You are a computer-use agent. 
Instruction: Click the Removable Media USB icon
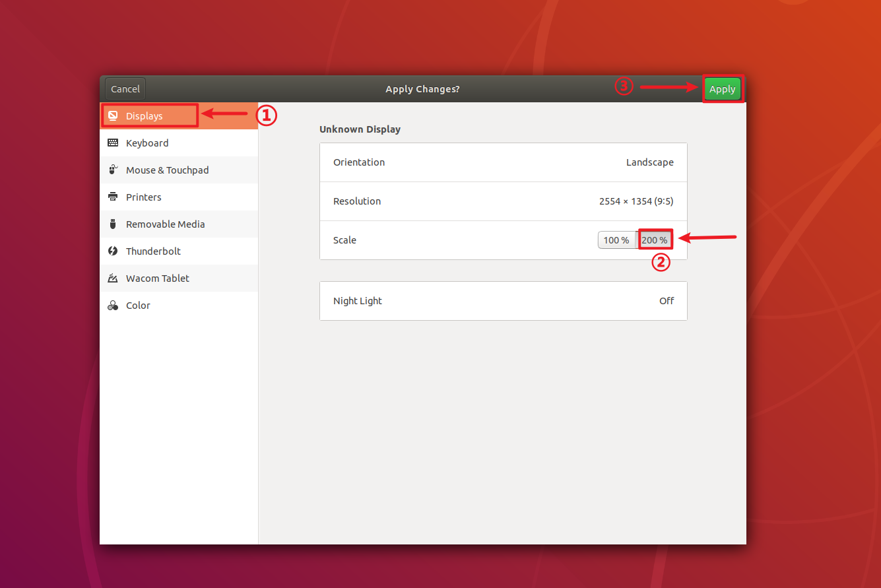pyautogui.click(x=113, y=224)
